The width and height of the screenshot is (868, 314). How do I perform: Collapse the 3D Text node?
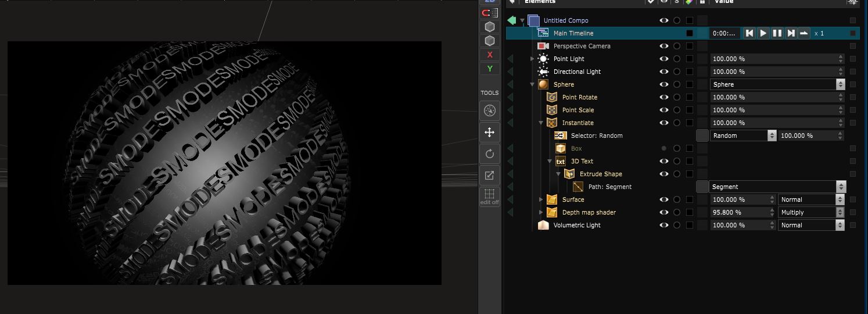pos(550,161)
